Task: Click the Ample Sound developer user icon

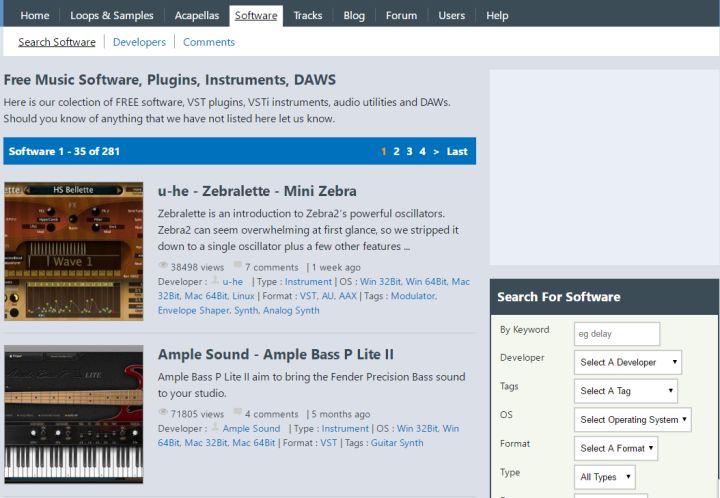Action: pos(214,429)
